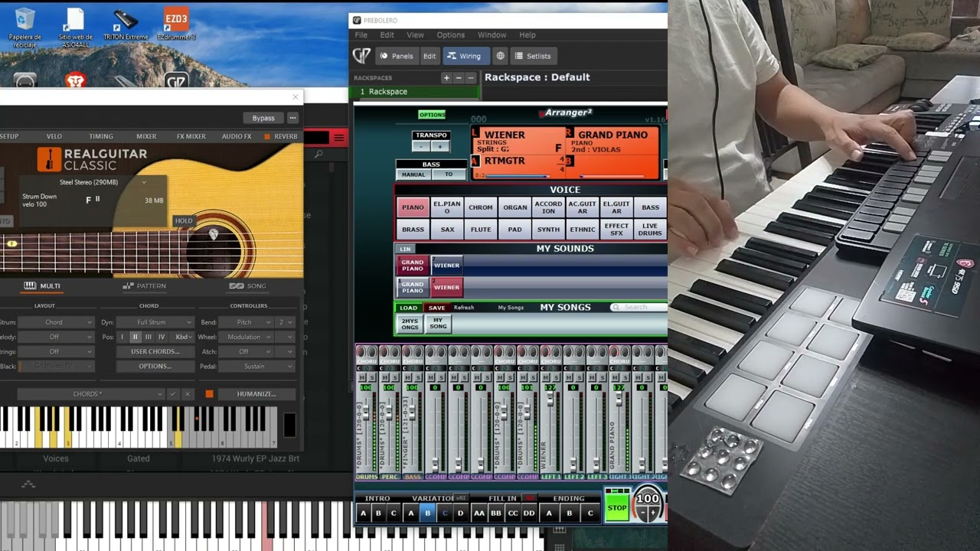The width and height of the screenshot is (980, 551).
Task: Solo the BASS mixer channel
Action: click(x=416, y=378)
